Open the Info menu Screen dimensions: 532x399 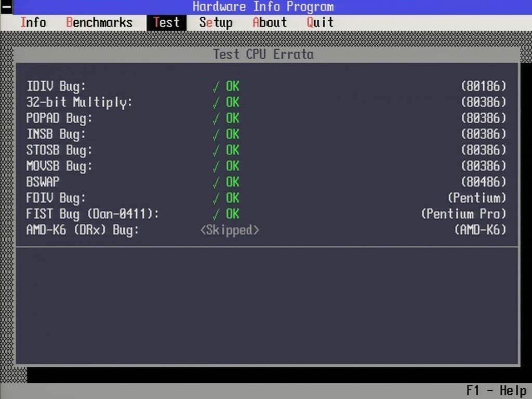coord(33,23)
